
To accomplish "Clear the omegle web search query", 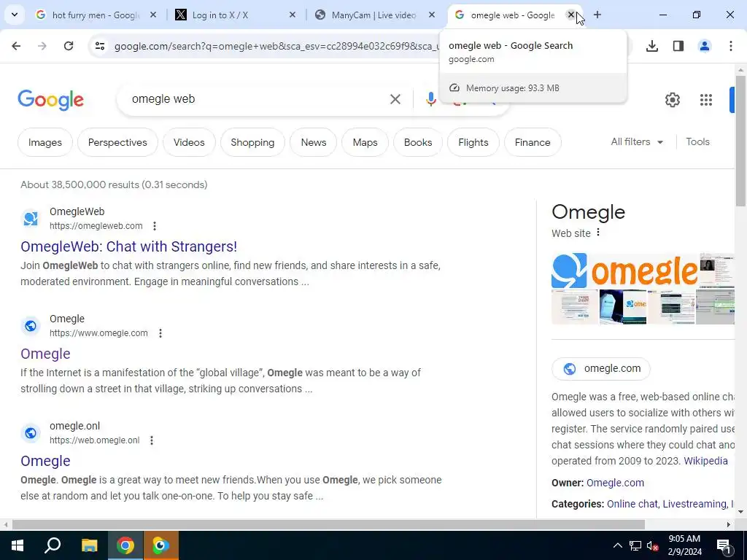I will click(395, 99).
